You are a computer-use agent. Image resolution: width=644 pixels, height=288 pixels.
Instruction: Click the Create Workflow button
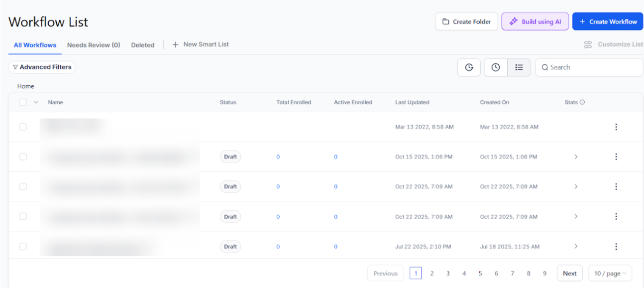tap(608, 21)
